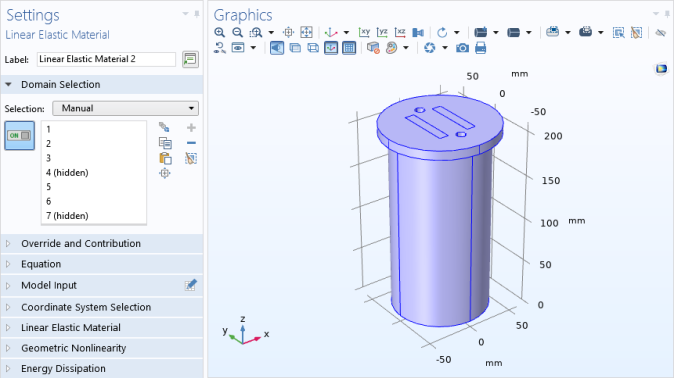This screenshot has width=674, height=378.
Task: Click the Select Box cursor icon
Action: click(x=619, y=32)
